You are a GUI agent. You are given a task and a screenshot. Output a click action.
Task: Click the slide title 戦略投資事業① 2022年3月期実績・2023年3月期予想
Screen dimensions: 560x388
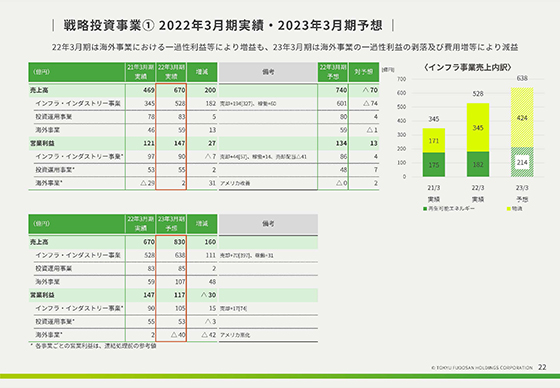point(223,25)
